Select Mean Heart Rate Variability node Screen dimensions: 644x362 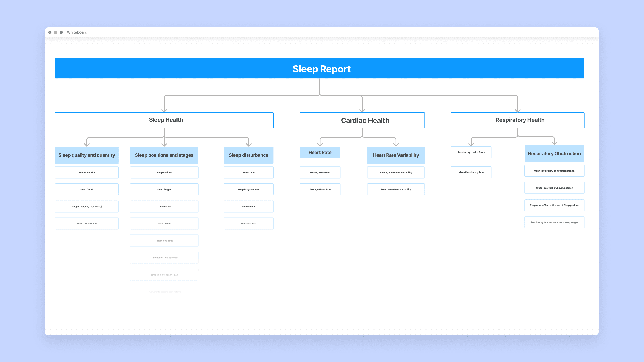396,189
